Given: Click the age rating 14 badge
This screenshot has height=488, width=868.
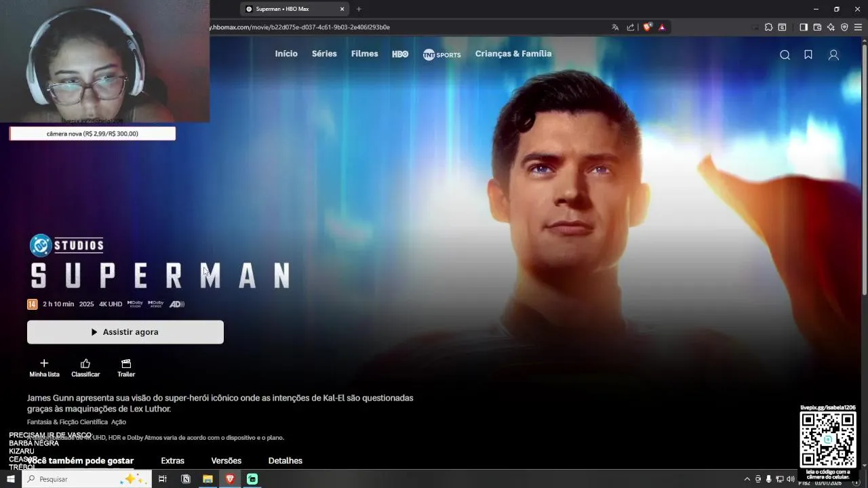Looking at the screenshot, I should 32,304.
